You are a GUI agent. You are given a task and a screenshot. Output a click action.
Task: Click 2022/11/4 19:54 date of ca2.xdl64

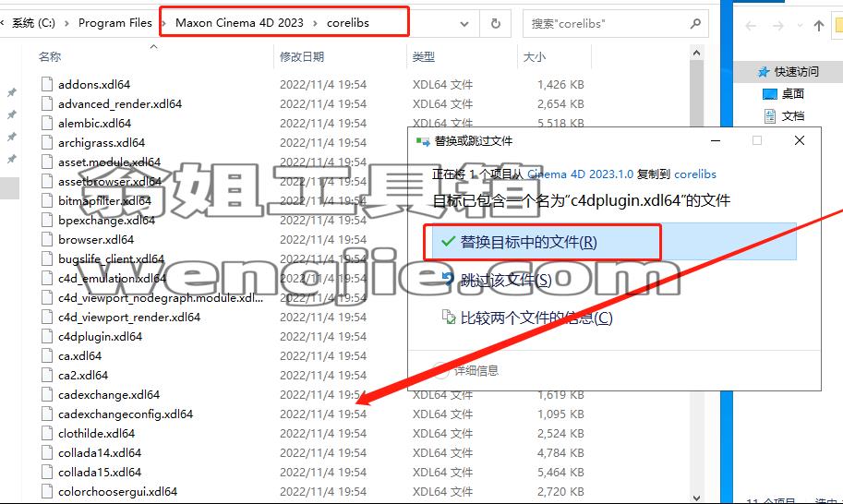click(323, 375)
